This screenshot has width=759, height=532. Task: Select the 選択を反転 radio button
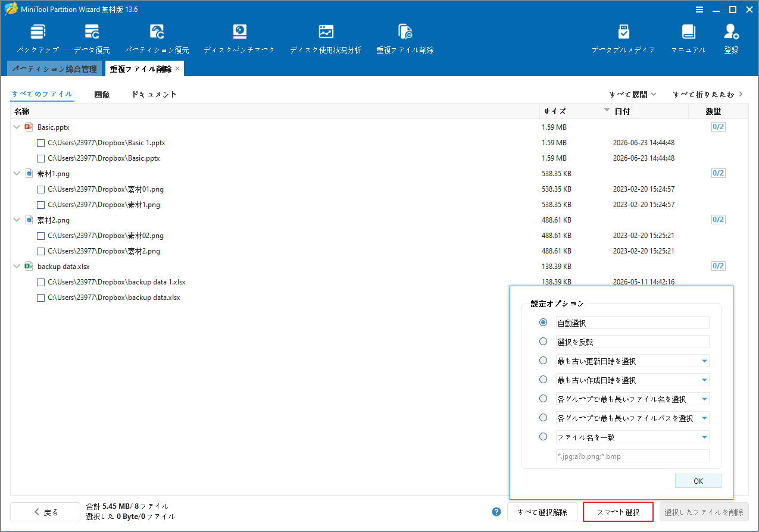[543, 342]
